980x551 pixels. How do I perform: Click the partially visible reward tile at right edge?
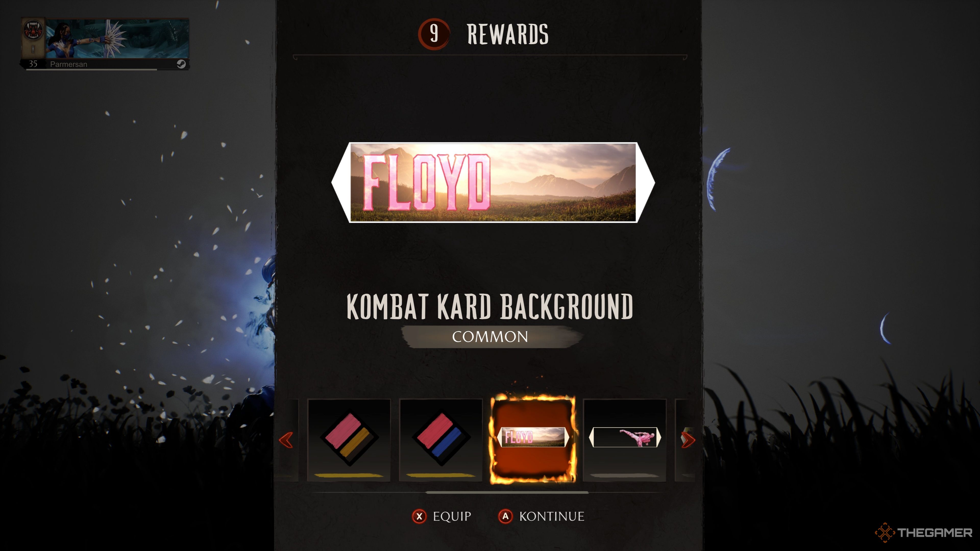(685, 440)
